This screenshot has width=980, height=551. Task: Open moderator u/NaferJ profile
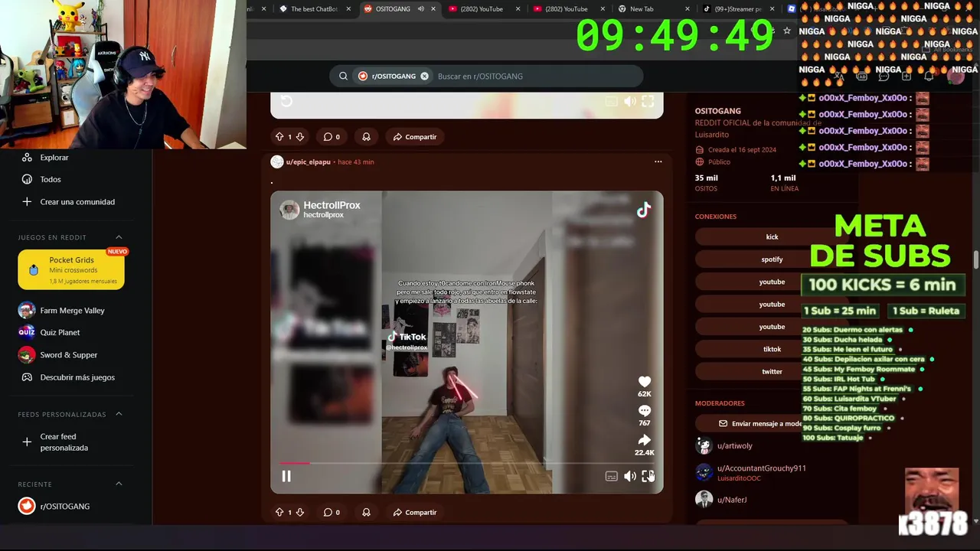(731, 500)
